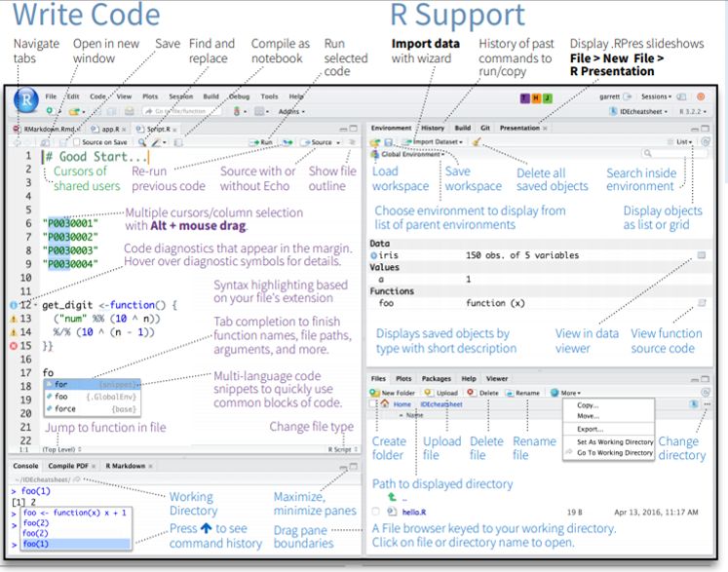Click the Print icon in main toolbar
The height and width of the screenshot is (572, 728).
pos(130,111)
